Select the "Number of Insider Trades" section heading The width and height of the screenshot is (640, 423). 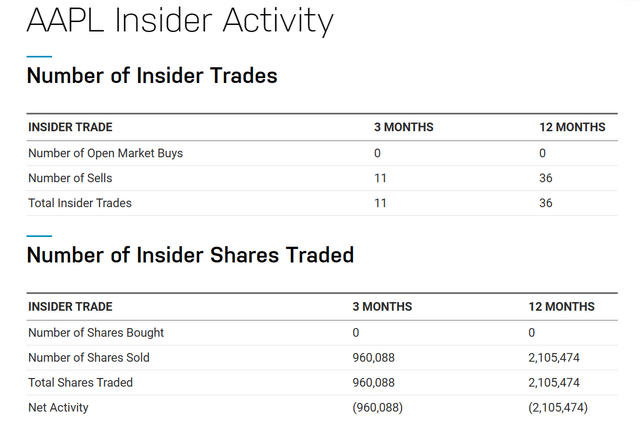point(152,75)
